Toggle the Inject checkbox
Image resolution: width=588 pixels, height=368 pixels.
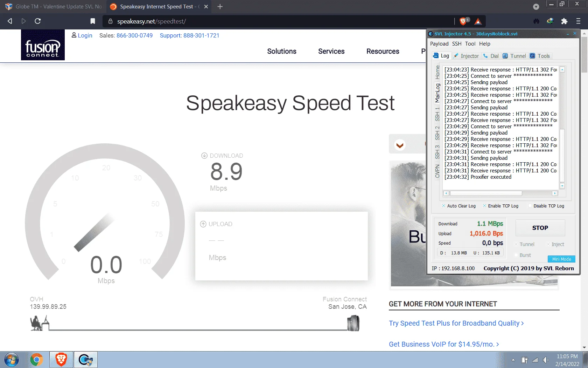pyautogui.click(x=548, y=244)
